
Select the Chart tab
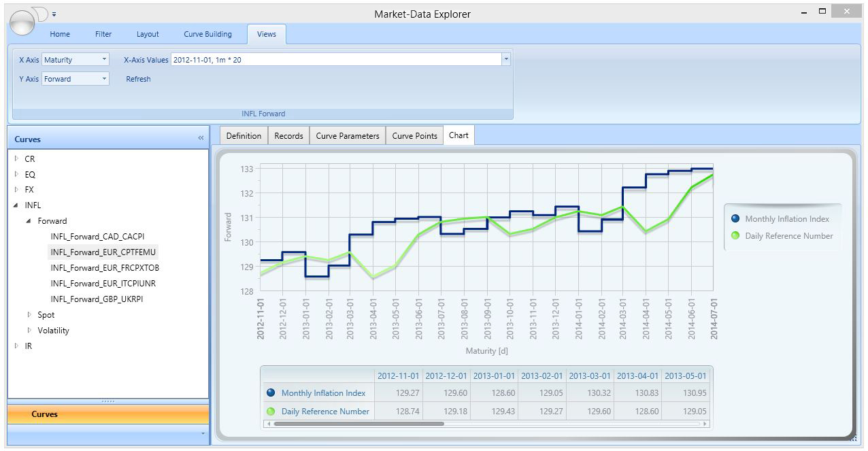pos(458,135)
